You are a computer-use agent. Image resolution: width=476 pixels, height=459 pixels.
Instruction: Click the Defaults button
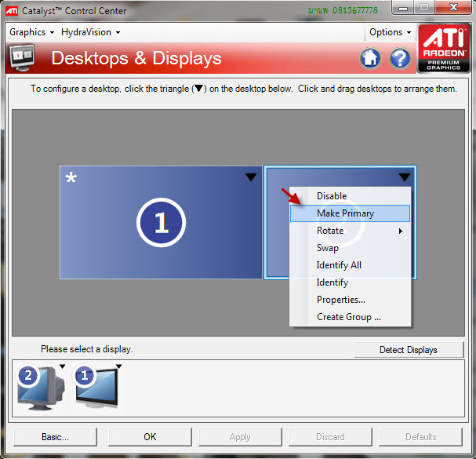421,437
